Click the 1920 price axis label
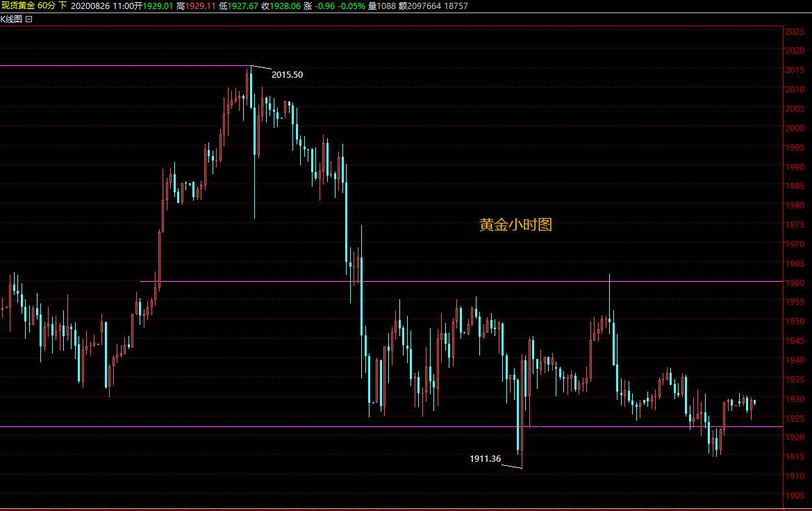 (795, 437)
